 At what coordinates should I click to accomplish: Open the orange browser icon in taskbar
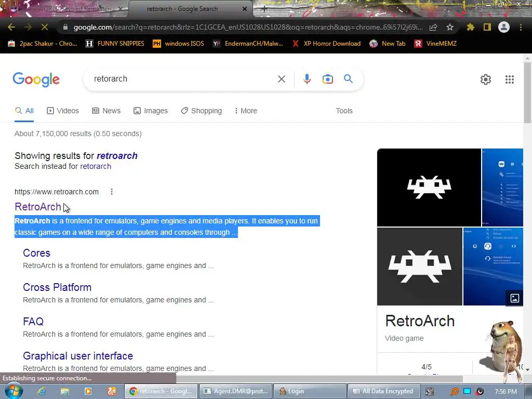112,391
